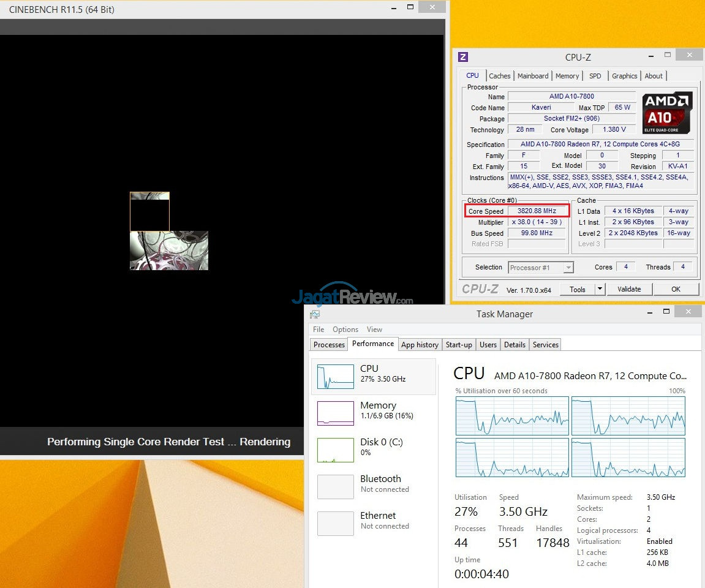Select the CPU mini graph in sidebar

tap(336, 377)
